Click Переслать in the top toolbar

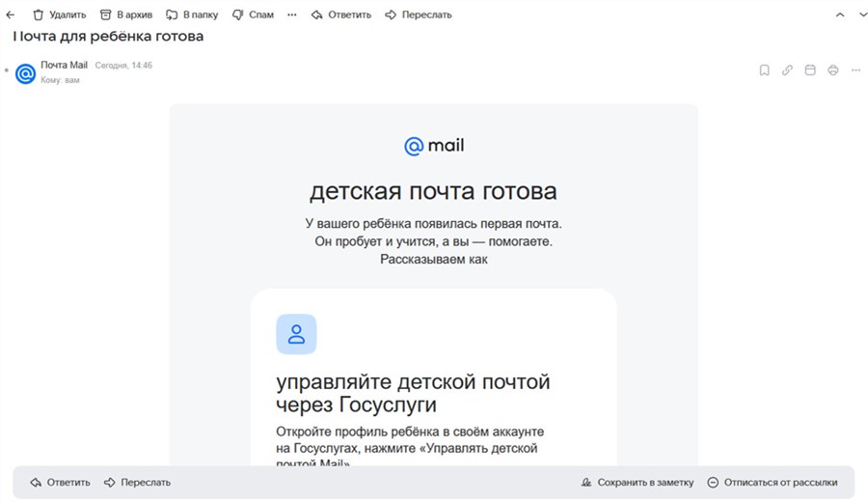point(419,14)
